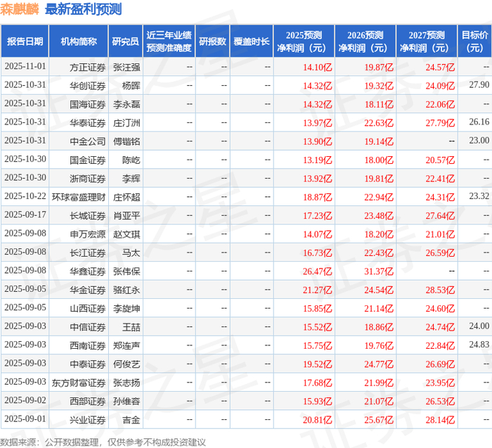Click the 2025预测净利润 column header
The height and width of the screenshot is (448, 492).
point(304,41)
